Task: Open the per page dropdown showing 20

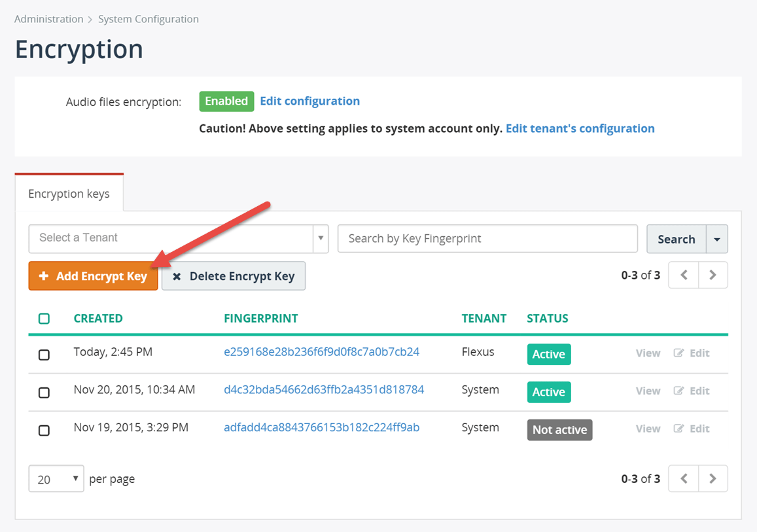Action: [56, 478]
